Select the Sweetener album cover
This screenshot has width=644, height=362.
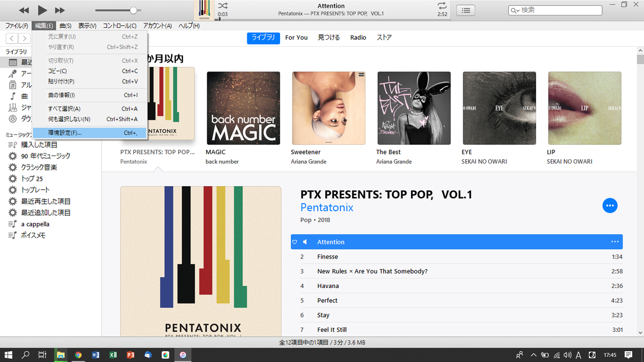(328, 108)
